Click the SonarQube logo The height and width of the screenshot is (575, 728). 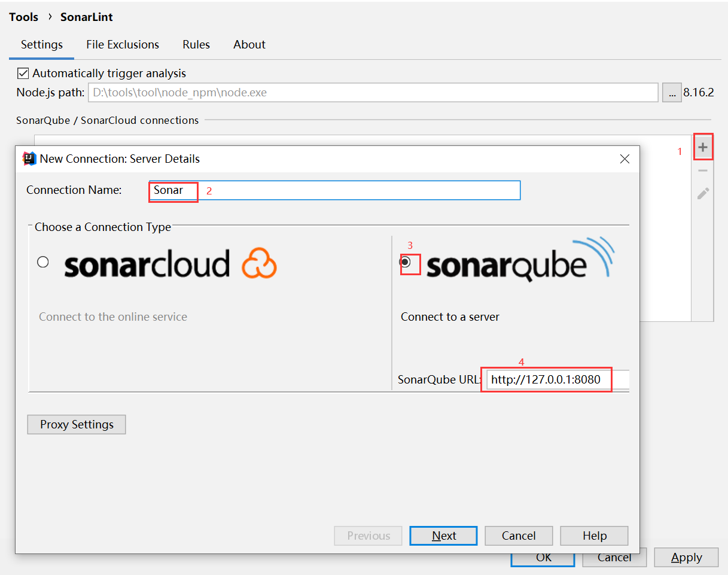point(520,260)
